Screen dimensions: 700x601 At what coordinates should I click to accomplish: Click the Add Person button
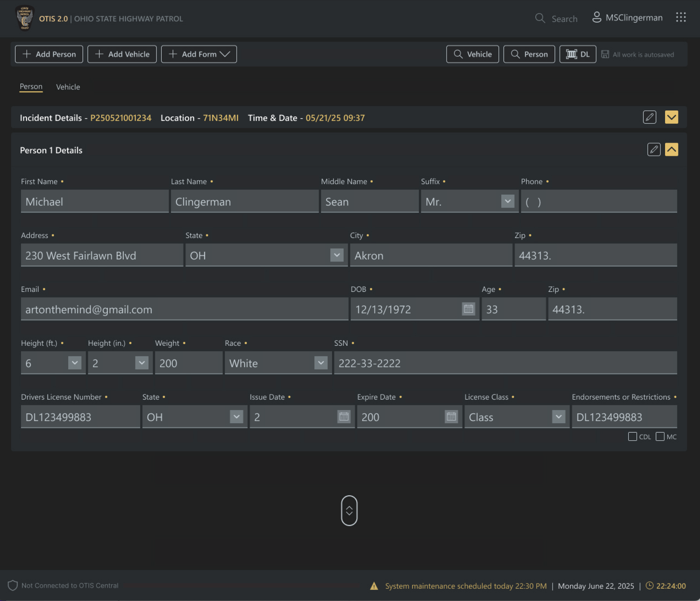pyautogui.click(x=49, y=54)
